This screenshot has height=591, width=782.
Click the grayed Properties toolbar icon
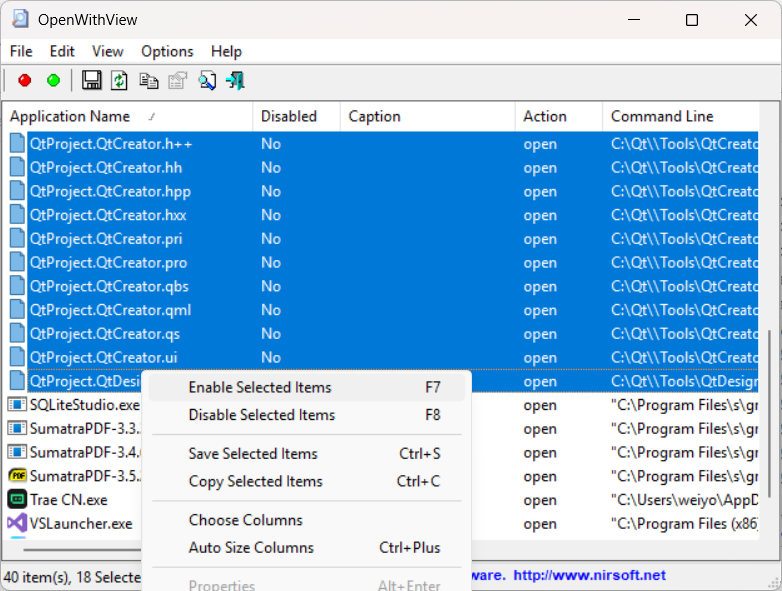coord(177,80)
